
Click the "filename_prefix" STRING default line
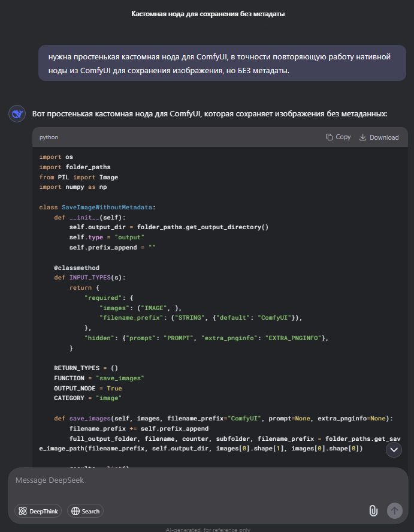(x=201, y=317)
